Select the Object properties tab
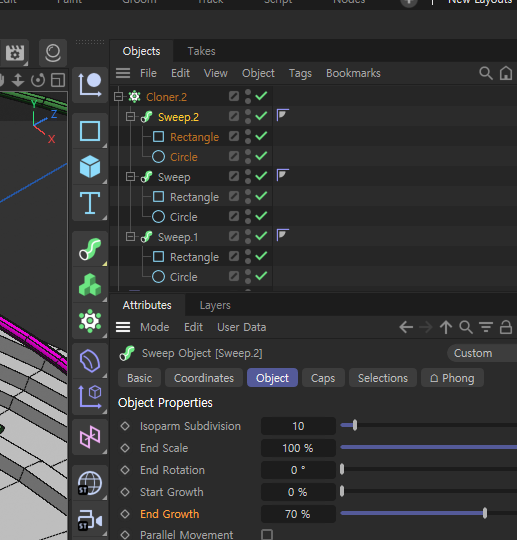The image size is (517, 540). coord(272,378)
